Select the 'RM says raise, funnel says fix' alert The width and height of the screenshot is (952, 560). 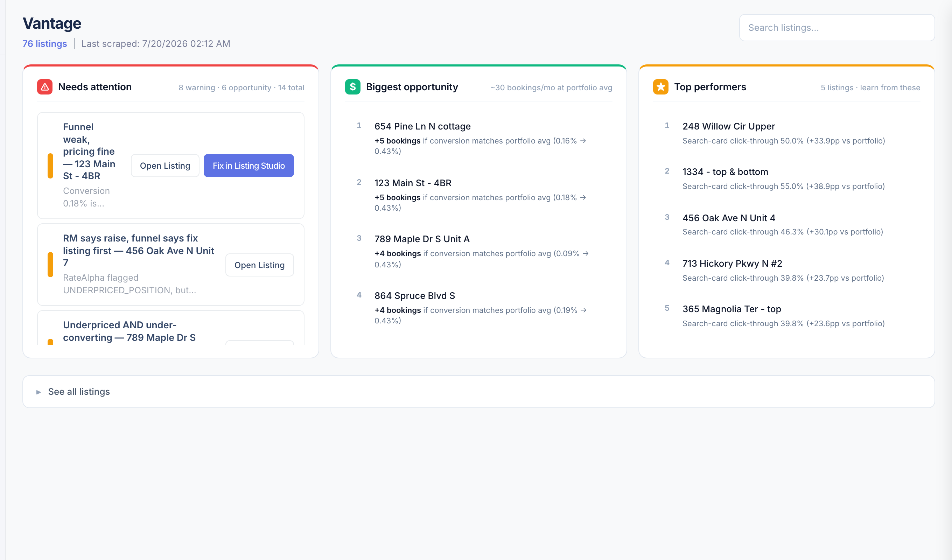pyautogui.click(x=138, y=251)
